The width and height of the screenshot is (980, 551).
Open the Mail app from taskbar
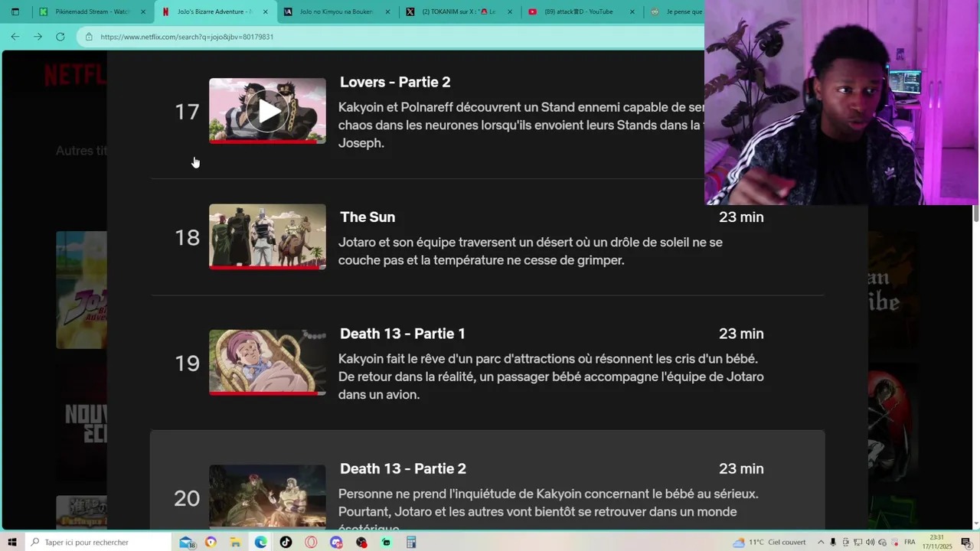click(186, 542)
